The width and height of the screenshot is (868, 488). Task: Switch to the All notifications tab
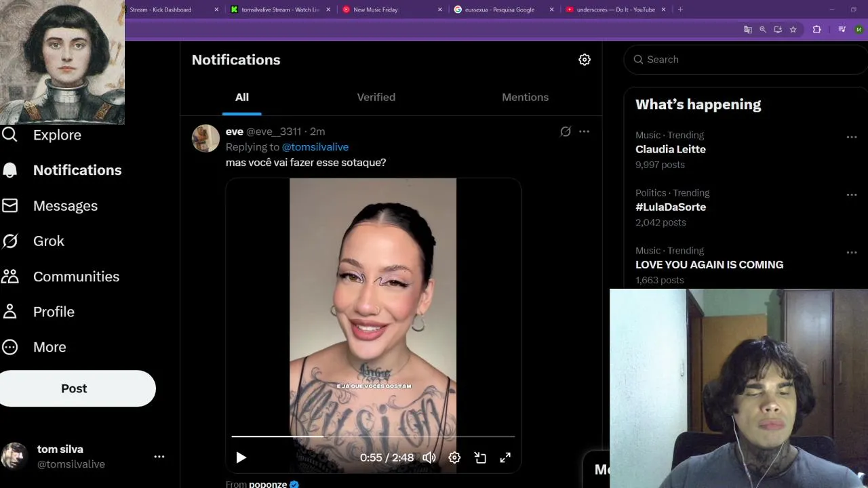(242, 97)
